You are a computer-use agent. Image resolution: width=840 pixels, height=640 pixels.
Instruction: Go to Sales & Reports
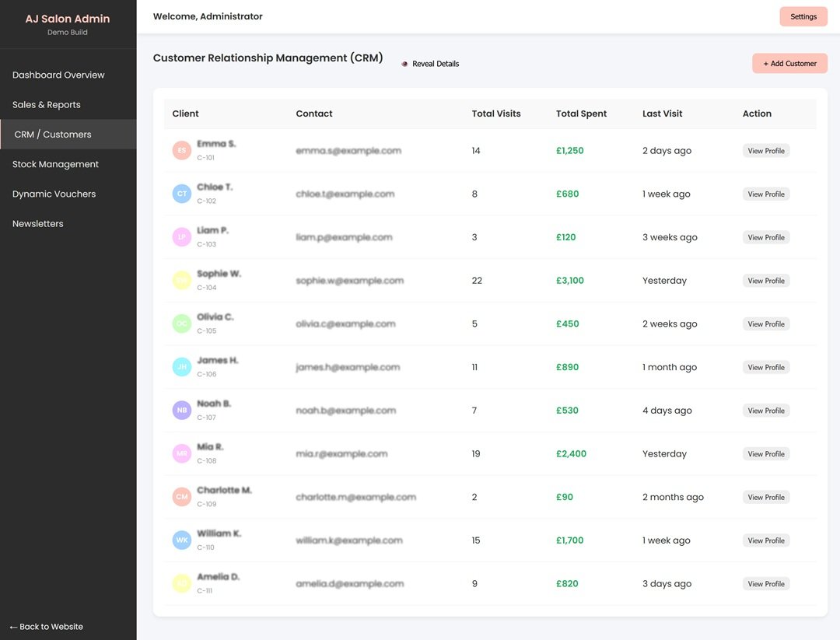(68, 105)
